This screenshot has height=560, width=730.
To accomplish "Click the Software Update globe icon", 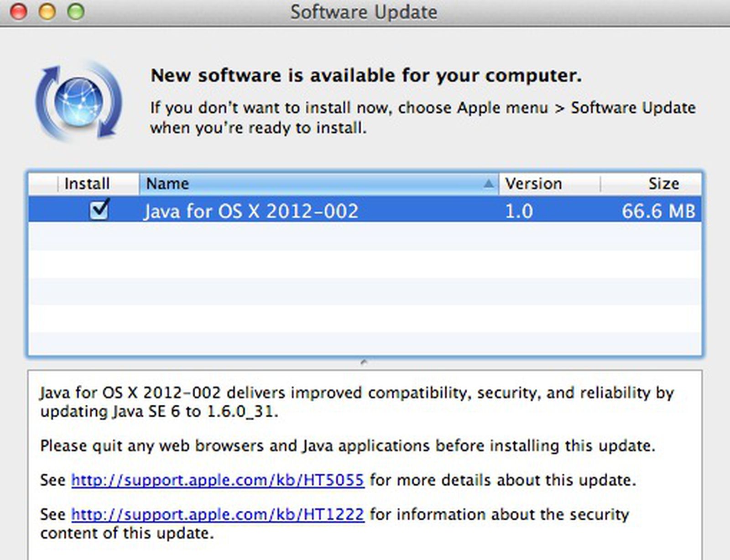I will point(78,100).
